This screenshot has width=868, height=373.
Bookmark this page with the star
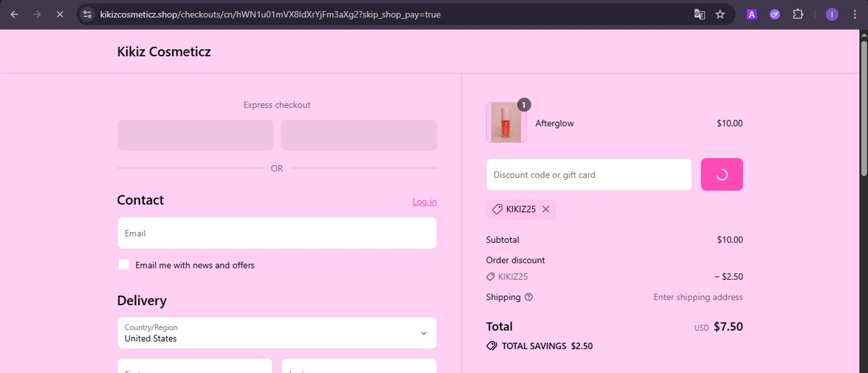click(x=720, y=14)
